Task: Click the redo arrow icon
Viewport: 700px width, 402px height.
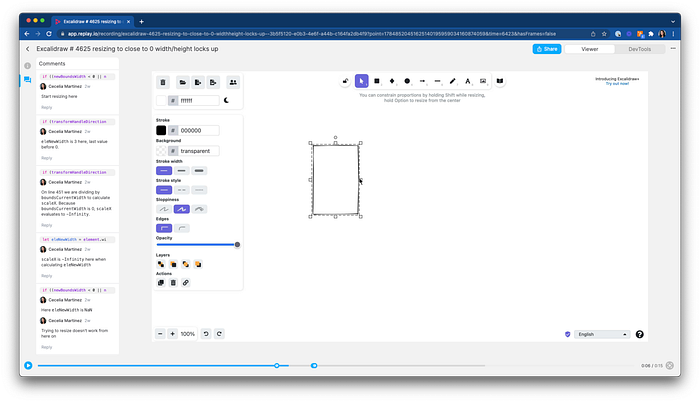Action: (219, 334)
